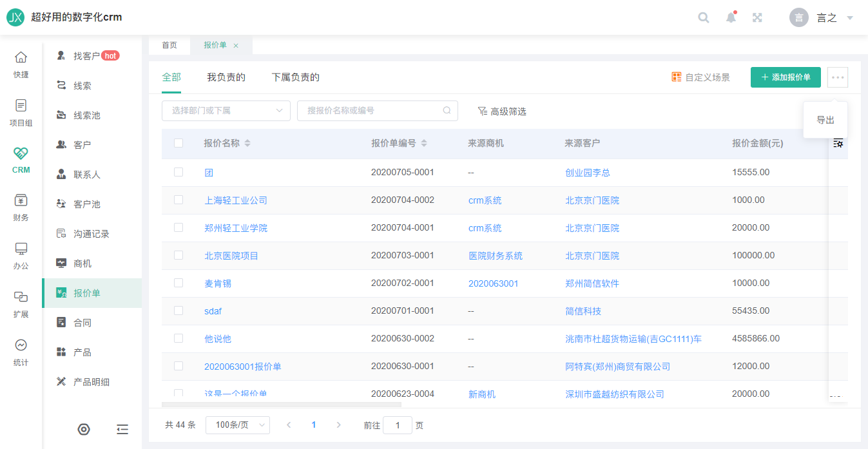Open 线索池 leads pool menu item
This screenshot has width=868, height=449.
pos(92,115)
